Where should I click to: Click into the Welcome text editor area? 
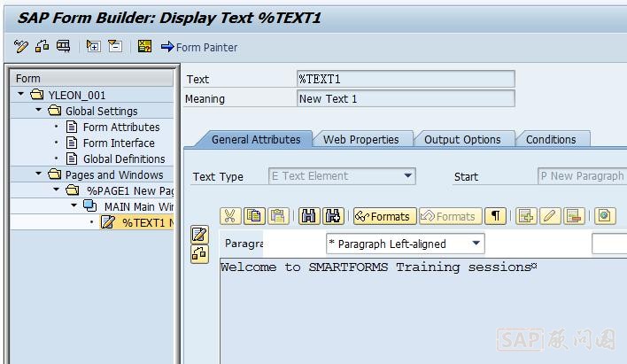point(423,311)
